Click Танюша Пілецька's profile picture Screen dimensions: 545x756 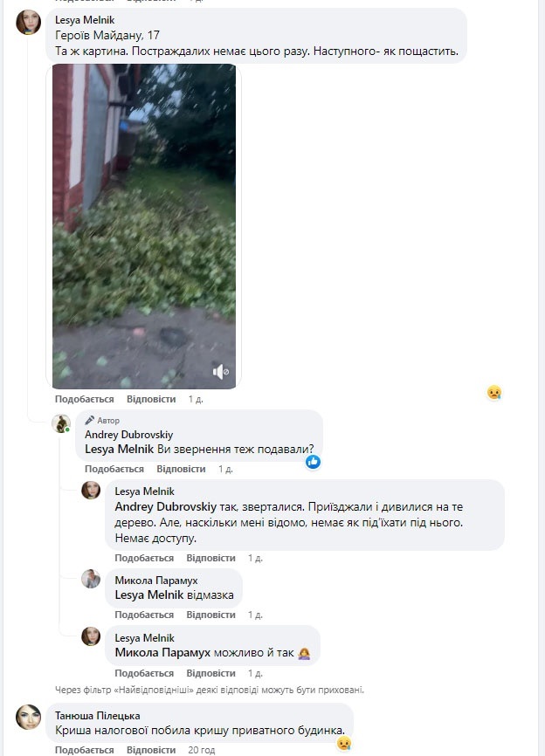[x=29, y=717]
